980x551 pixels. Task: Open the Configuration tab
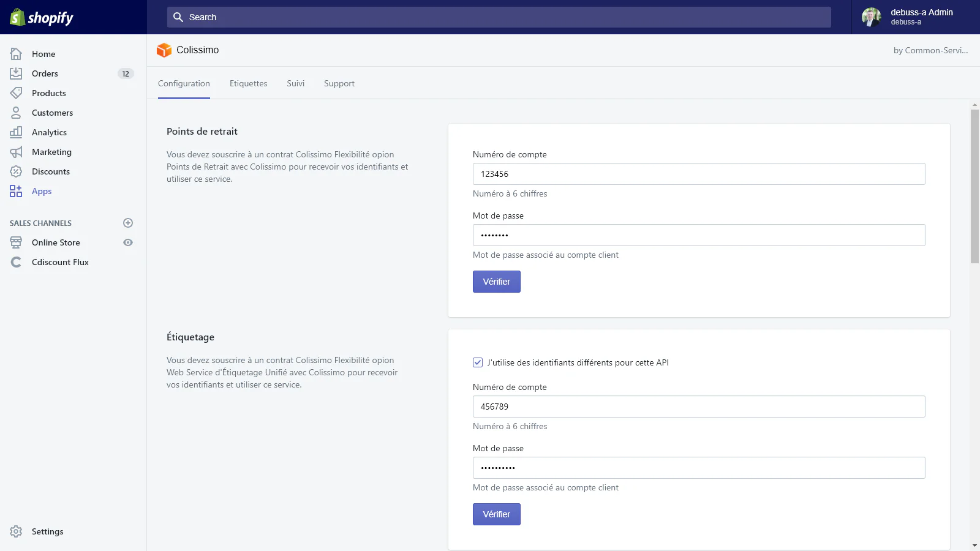tap(184, 83)
